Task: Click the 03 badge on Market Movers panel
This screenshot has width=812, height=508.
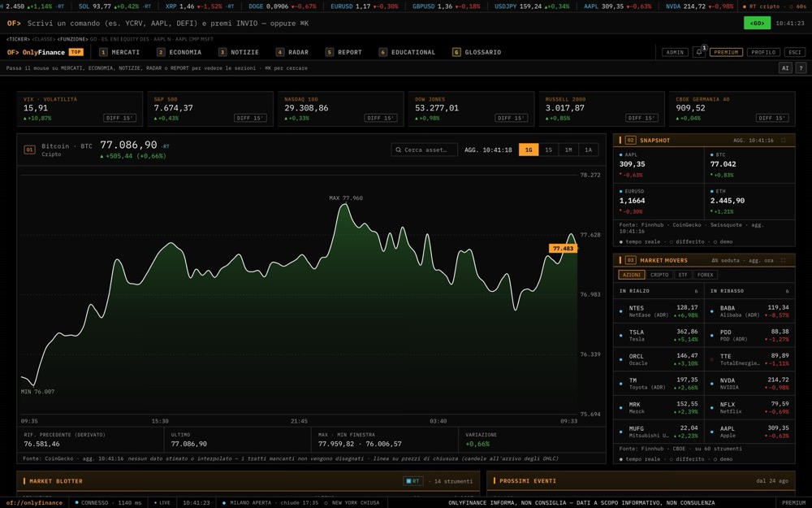Action: point(630,260)
